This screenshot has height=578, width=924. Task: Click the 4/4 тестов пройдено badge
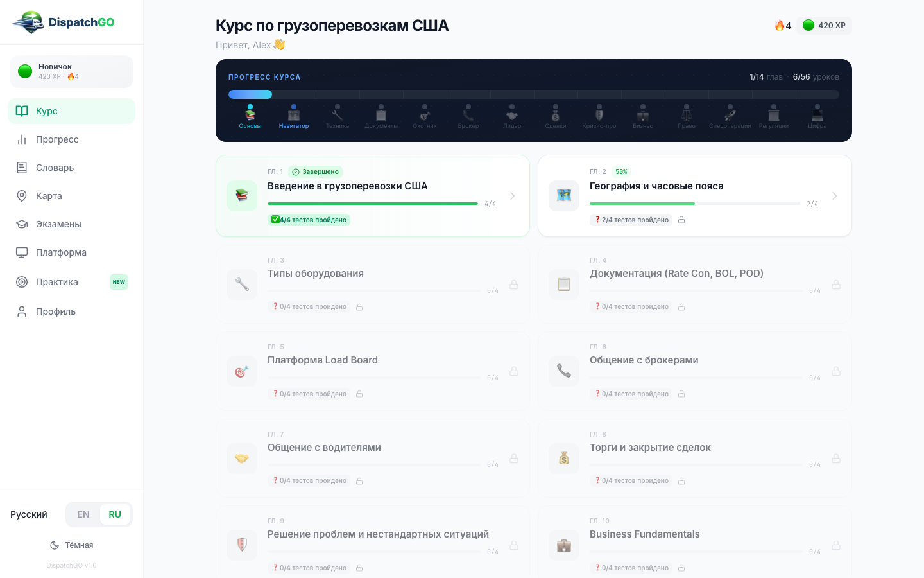(309, 220)
